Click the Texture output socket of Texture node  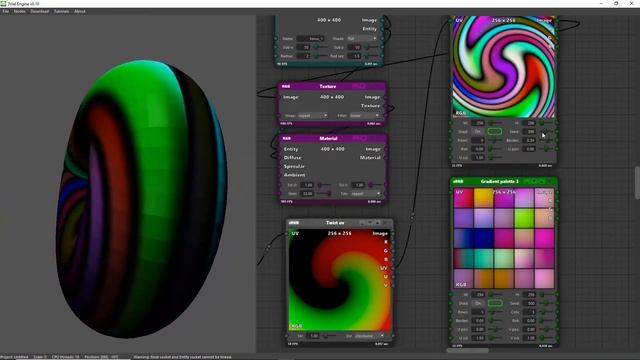[386, 106]
